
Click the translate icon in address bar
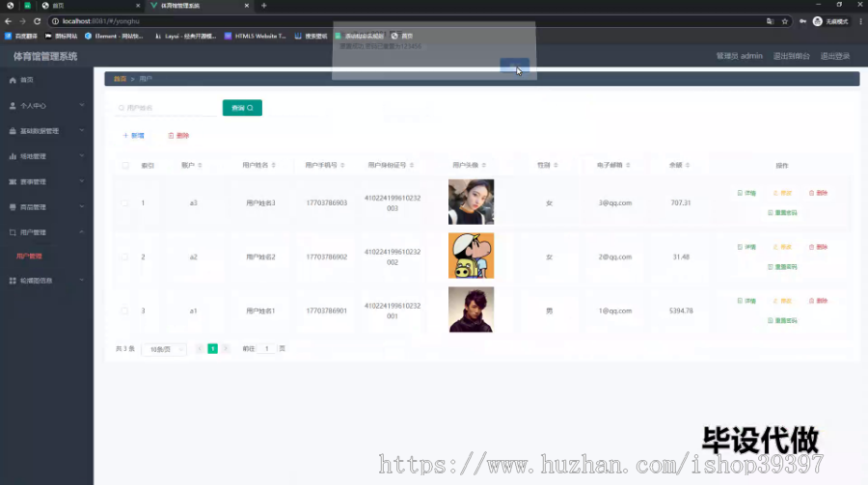tap(770, 21)
